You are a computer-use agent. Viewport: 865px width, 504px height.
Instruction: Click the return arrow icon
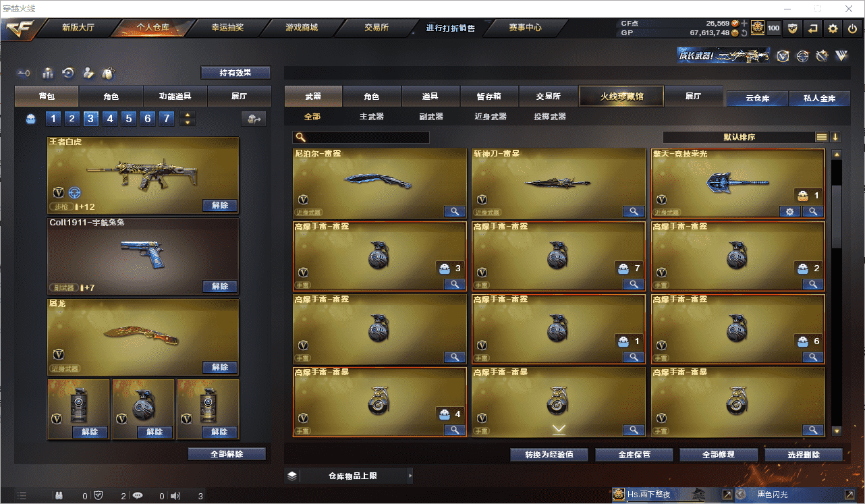point(813,28)
